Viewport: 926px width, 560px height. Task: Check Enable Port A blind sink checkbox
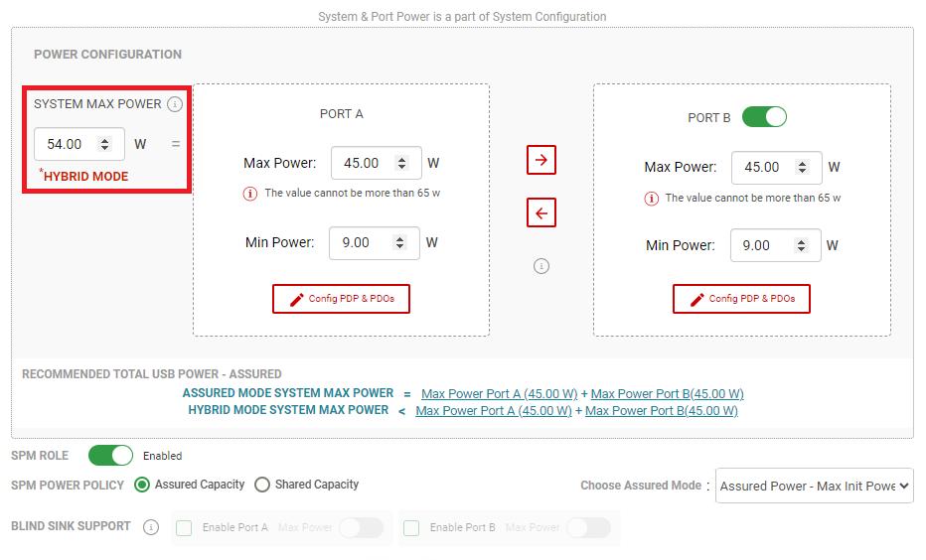[x=184, y=528]
